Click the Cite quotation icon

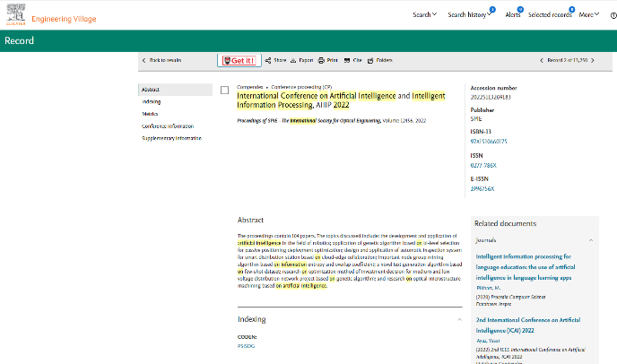click(347, 61)
